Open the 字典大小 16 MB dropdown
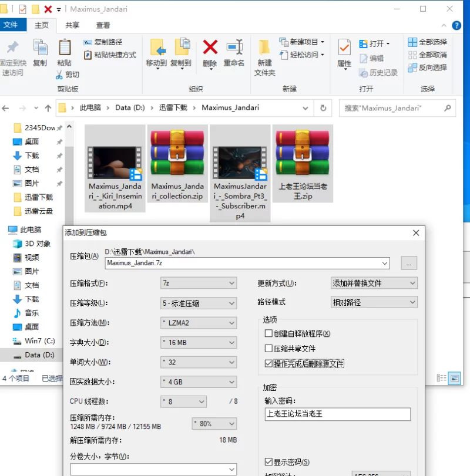 click(199, 343)
